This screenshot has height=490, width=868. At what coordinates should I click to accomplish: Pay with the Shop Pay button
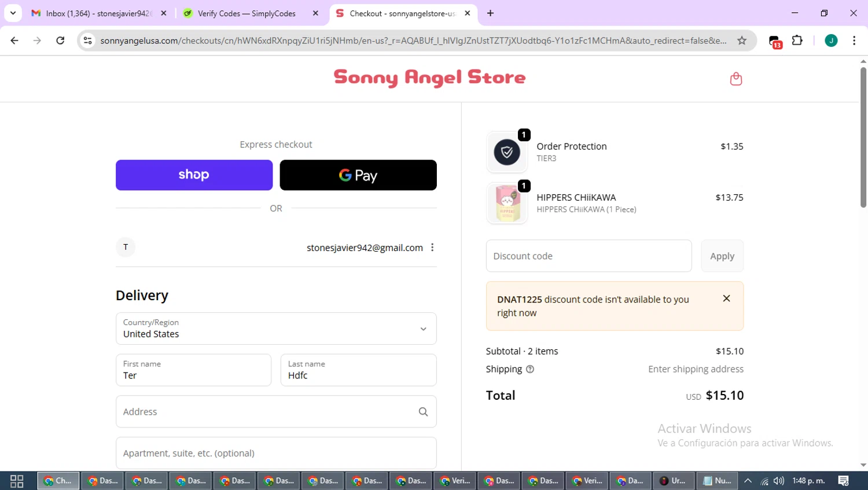194,175
